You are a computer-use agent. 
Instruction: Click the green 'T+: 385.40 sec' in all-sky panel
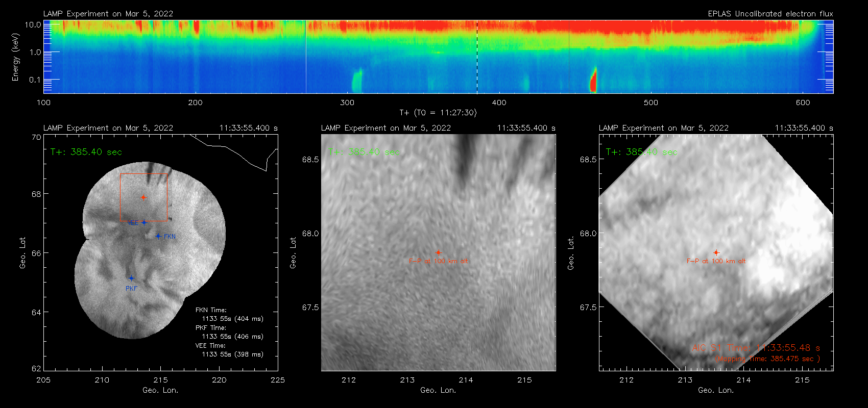[86, 152]
